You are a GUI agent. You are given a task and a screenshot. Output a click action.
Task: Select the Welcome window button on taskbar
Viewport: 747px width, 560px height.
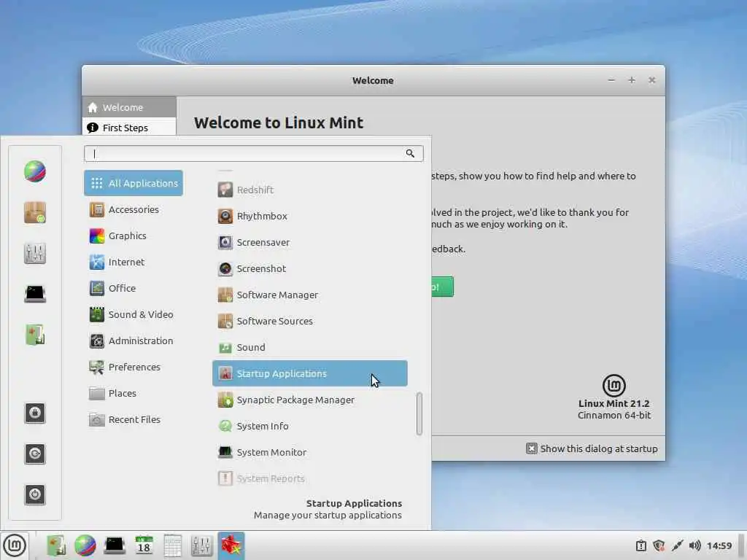tap(231, 545)
